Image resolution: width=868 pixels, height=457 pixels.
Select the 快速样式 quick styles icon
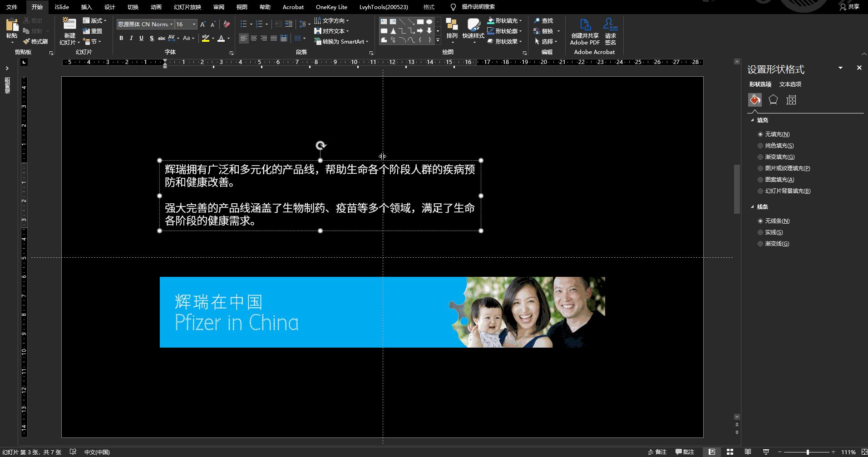pyautogui.click(x=473, y=30)
